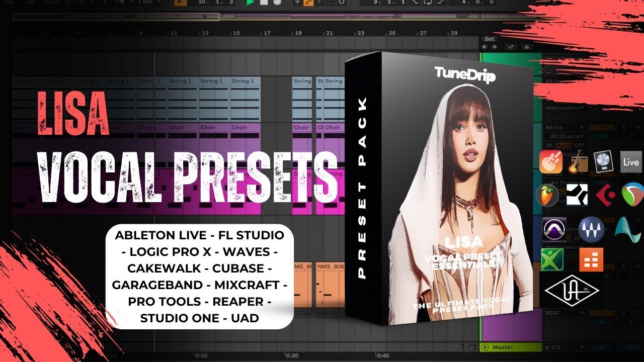
Task: Click the guitar amplifier app icon
Action: pyautogui.click(x=578, y=161)
